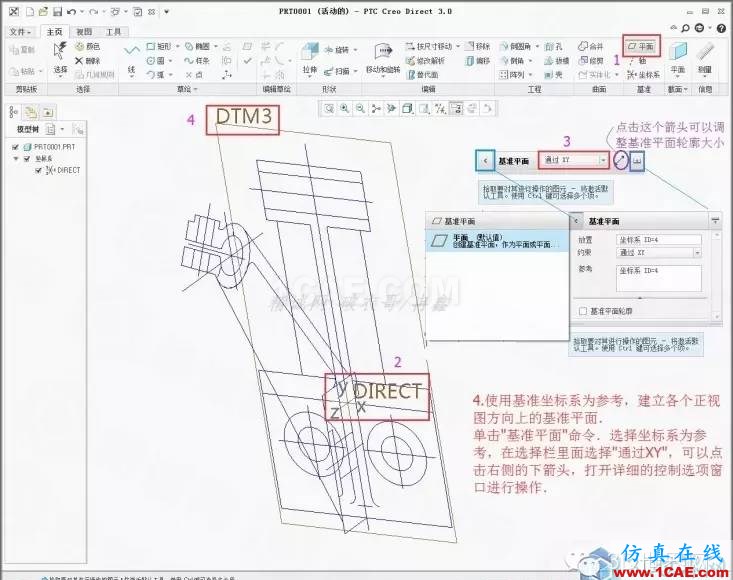The image size is (733, 580).
Task: Open the help question mark icon
Action: click(x=721, y=28)
